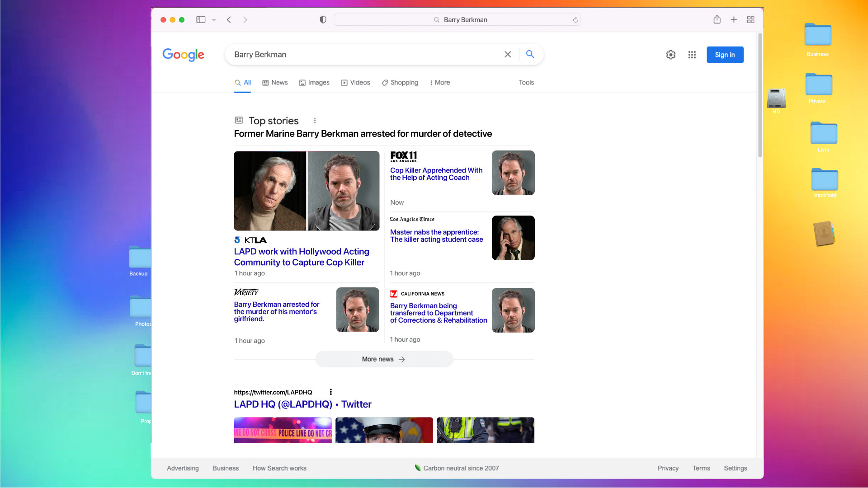Clear the Google search with X
The image size is (868, 488).
508,54
